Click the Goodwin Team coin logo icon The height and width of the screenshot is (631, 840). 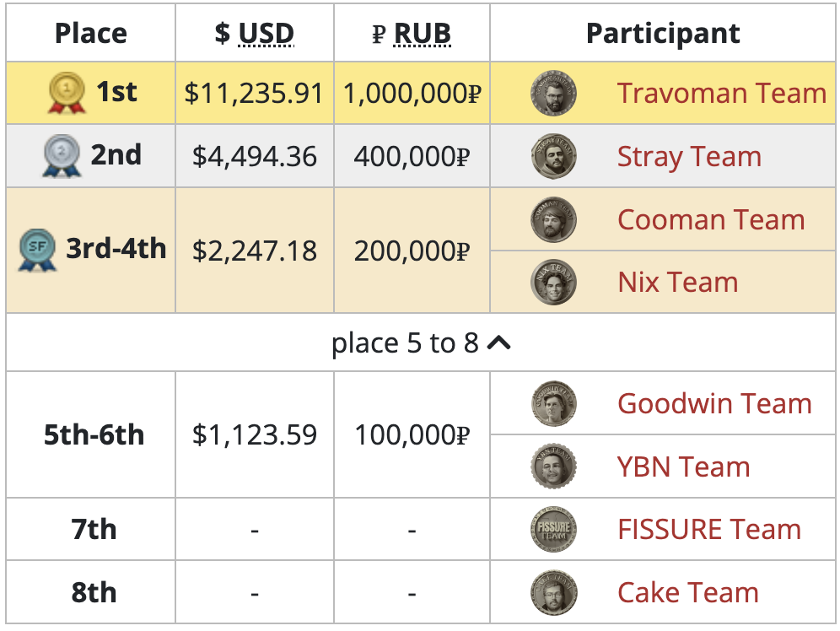click(x=553, y=403)
